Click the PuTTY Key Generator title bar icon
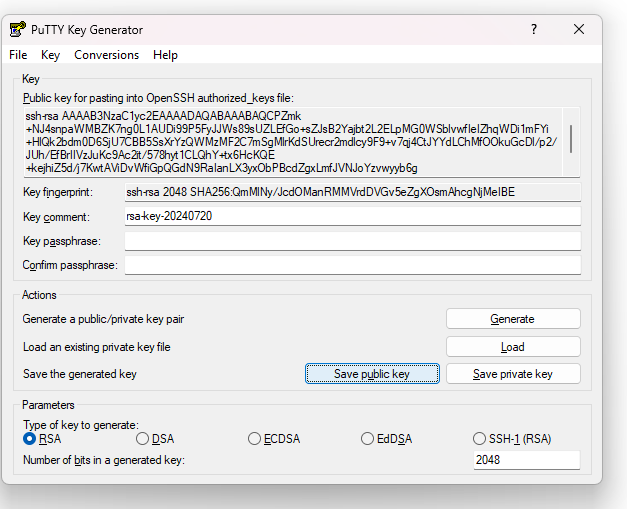Image resolution: width=627 pixels, height=509 pixels. (x=18, y=30)
